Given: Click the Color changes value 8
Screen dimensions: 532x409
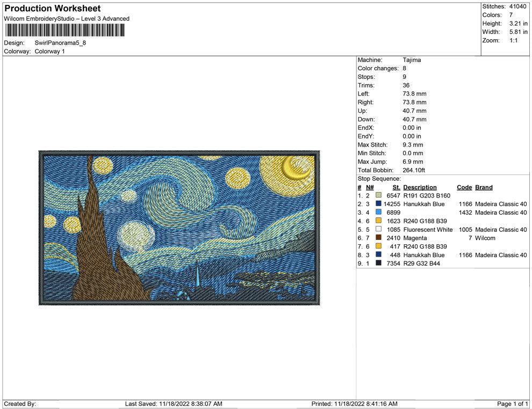Looking at the screenshot, I should tap(405, 68).
